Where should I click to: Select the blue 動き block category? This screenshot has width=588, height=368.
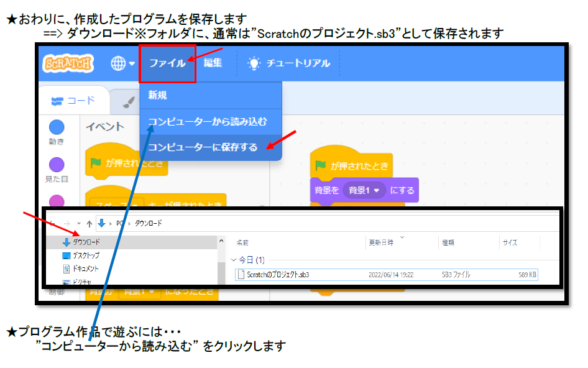tap(57, 127)
